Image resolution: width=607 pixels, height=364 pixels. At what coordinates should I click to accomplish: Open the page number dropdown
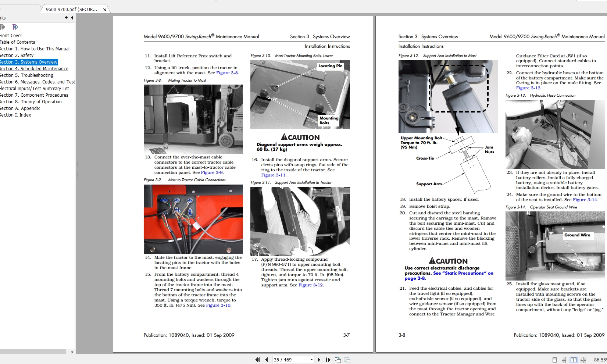(311, 360)
